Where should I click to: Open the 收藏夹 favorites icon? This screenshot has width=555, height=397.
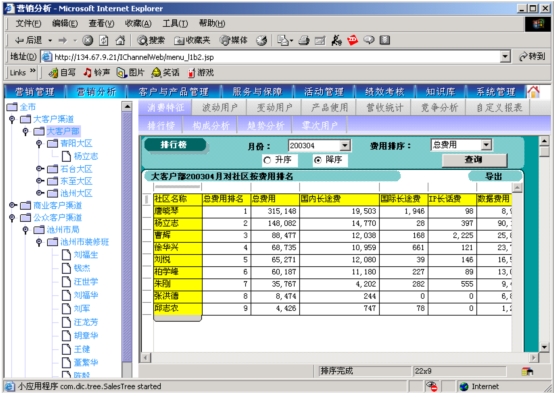point(192,40)
